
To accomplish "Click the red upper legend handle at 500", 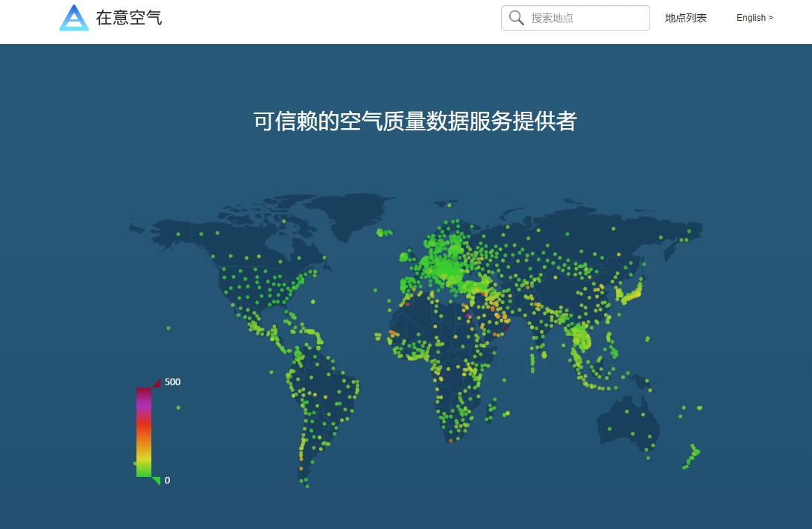I will pos(157,383).
